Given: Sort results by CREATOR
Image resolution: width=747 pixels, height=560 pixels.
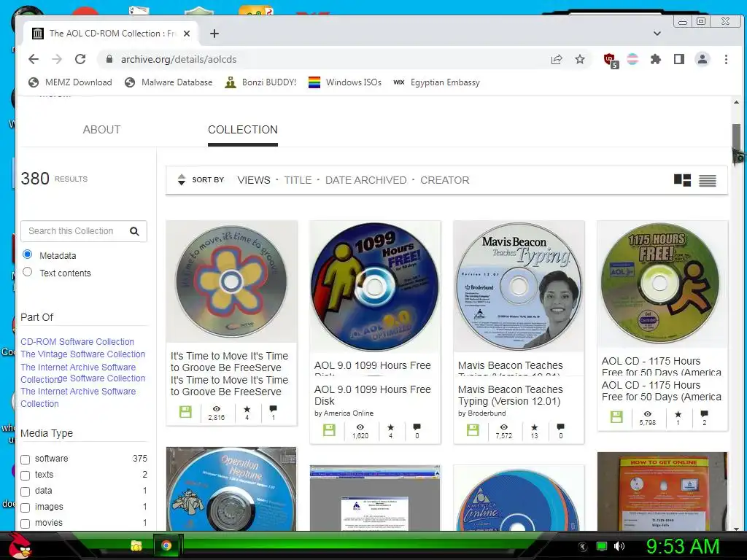Looking at the screenshot, I should click(444, 180).
